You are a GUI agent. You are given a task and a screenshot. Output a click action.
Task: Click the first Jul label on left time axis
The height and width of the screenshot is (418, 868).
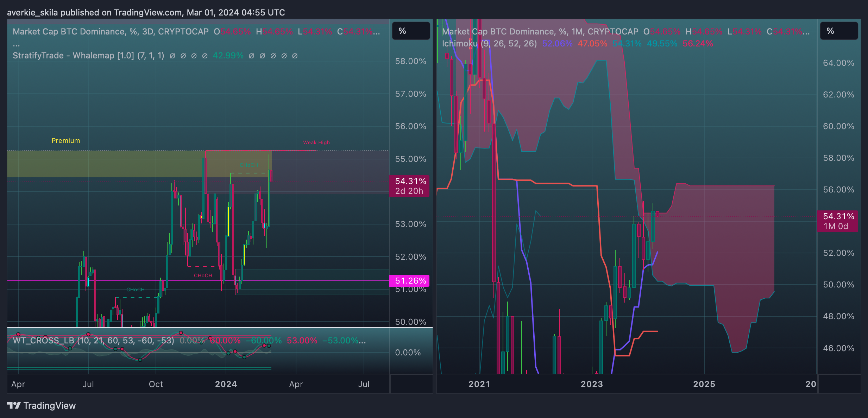pos(88,384)
